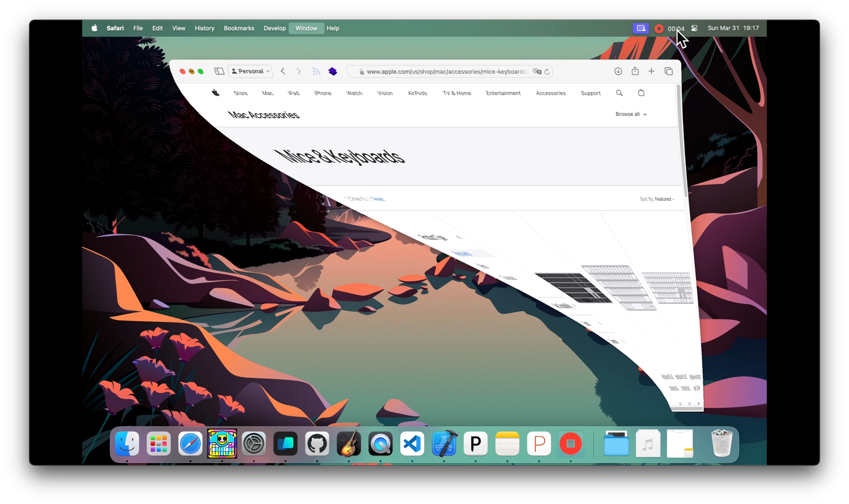Open the Safari application menu
The width and height of the screenshot is (849, 504).
coord(115,28)
